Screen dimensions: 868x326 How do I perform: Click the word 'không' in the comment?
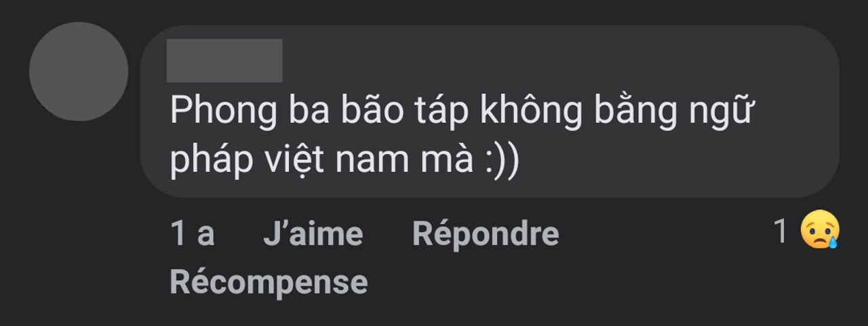532,111
